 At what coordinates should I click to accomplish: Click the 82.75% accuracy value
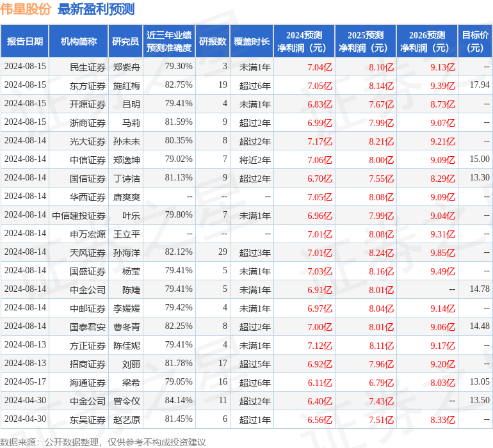(x=179, y=84)
